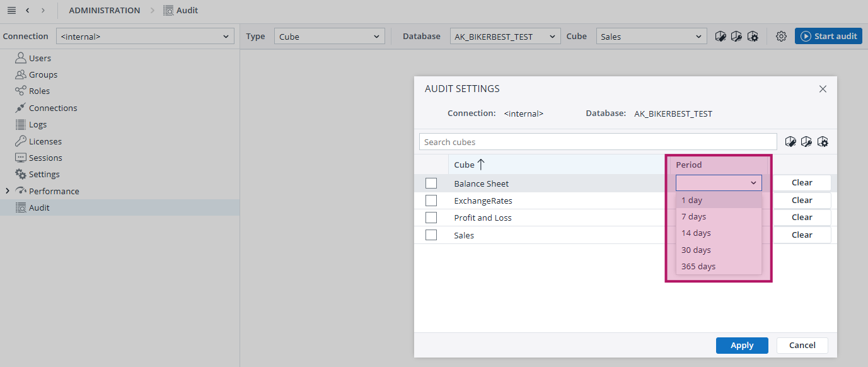Click the Search cubes field
This screenshot has height=367, width=868.
(598, 142)
